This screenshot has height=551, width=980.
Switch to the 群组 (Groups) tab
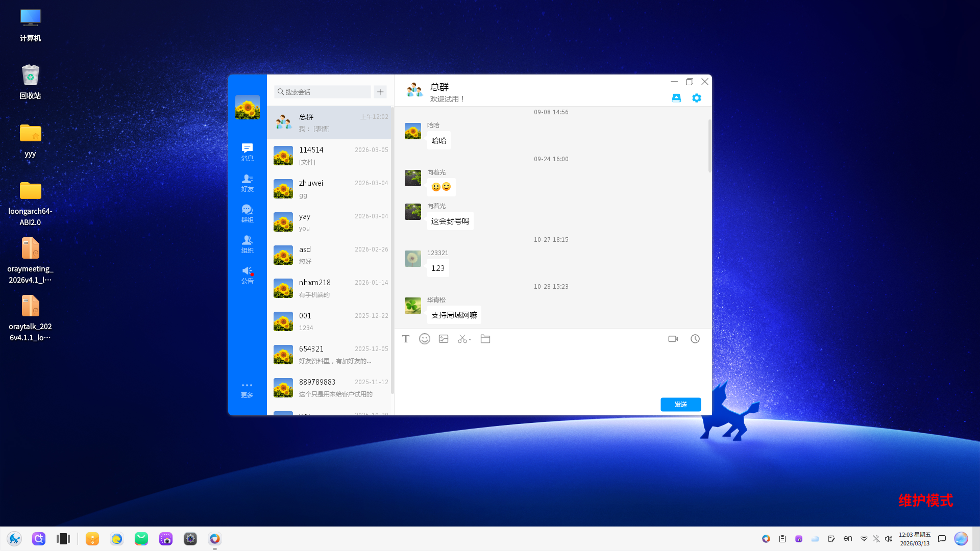pos(247,213)
